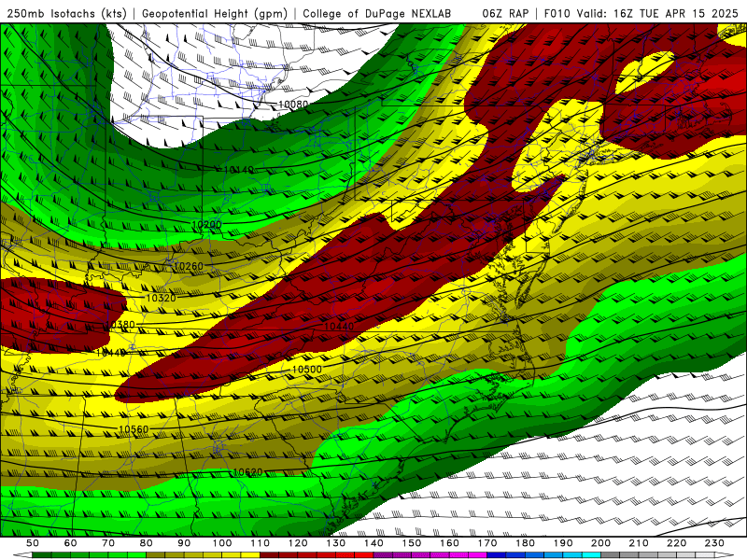Click the 120 value on the color scale

pyautogui.click(x=298, y=543)
